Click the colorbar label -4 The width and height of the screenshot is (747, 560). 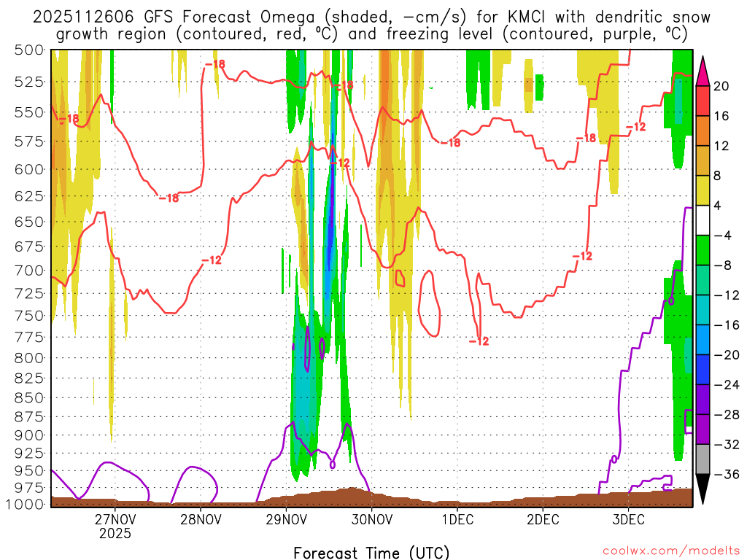[723, 236]
